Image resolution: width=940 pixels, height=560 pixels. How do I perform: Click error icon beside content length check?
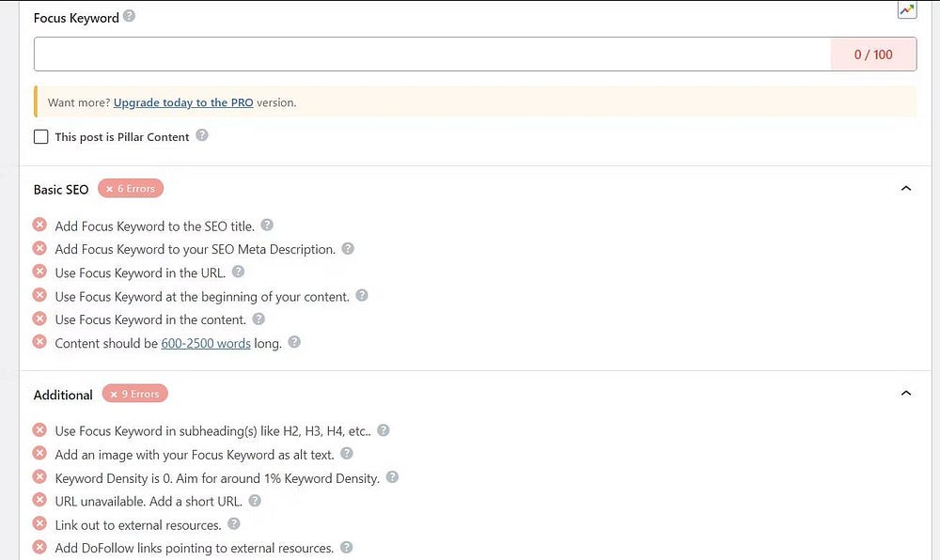coord(39,342)
